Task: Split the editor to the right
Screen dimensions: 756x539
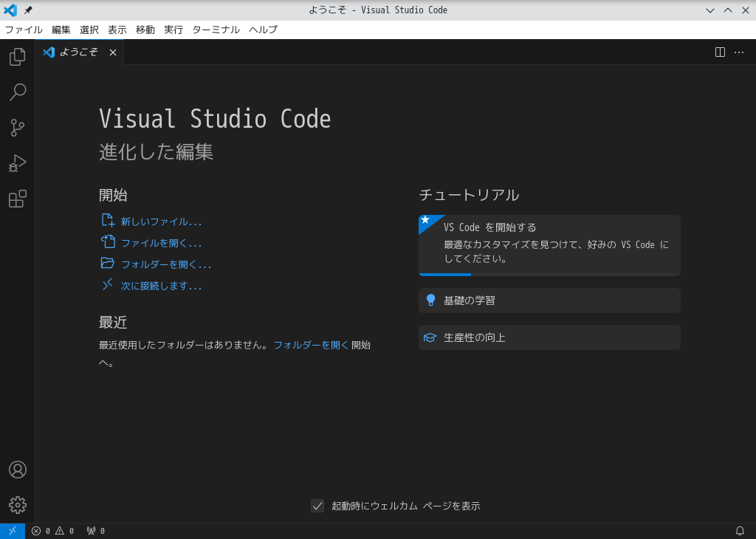Action: 720,52
